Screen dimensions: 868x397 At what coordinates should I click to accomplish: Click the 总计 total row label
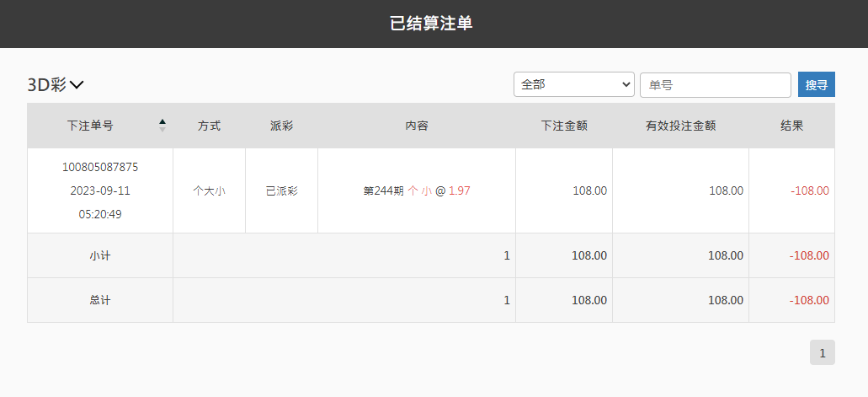click(100, 300)
